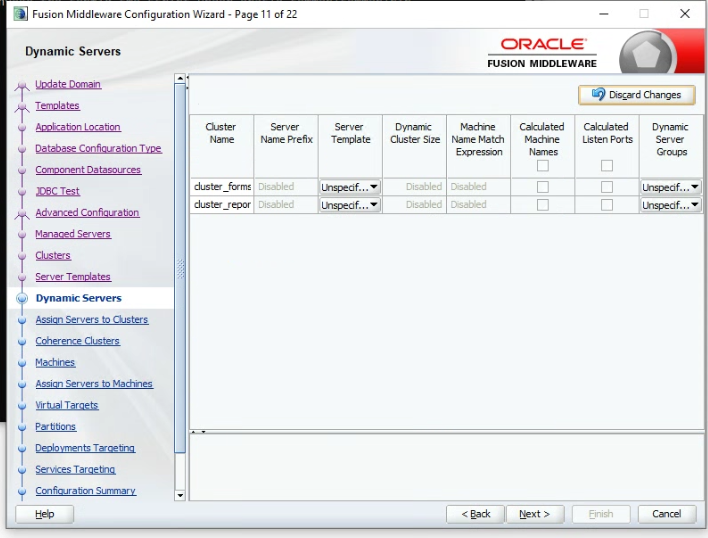The image size is (708, 538).
Task: Open Deployments Targeting step
Action: pyautogui.click(x=85, y=448)
